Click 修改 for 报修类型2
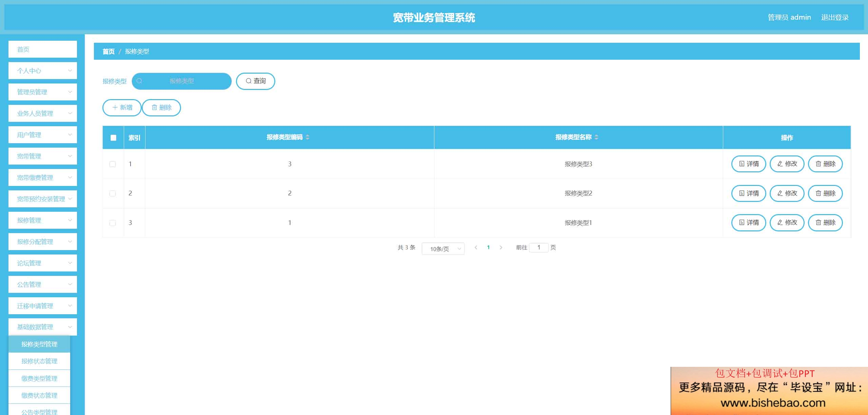This screenshot has height=415, width=868. tap(787, 193)
